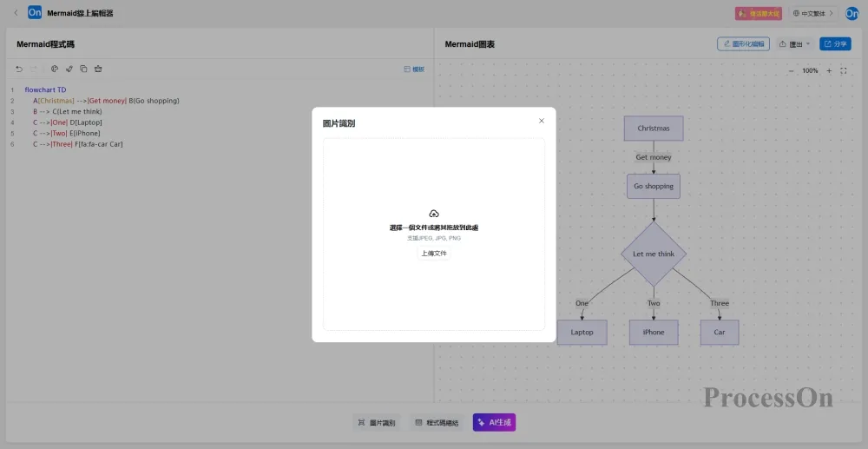Click the 上傳文件 upload button
Image resolution: width=868 pixels, height=449 pixels.
pos(434,254)
